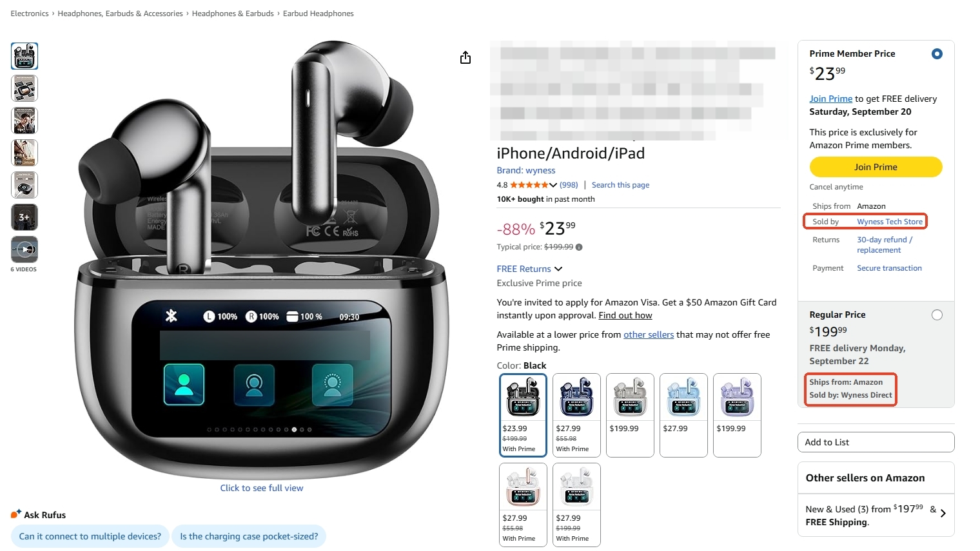Open the Electronics breadcrumb link
The height and width of the screenshot is (551, 980).
pyautogui.click(x=30, y=14)
